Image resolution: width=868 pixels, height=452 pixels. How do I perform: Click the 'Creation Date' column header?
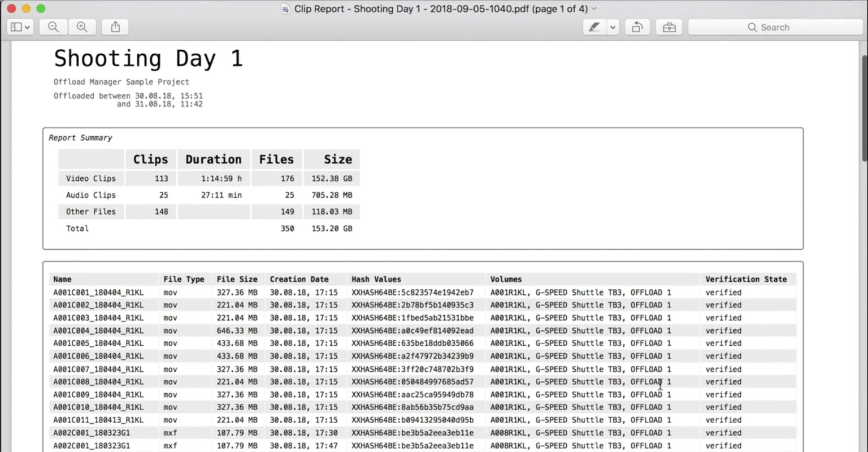(299, 279)
